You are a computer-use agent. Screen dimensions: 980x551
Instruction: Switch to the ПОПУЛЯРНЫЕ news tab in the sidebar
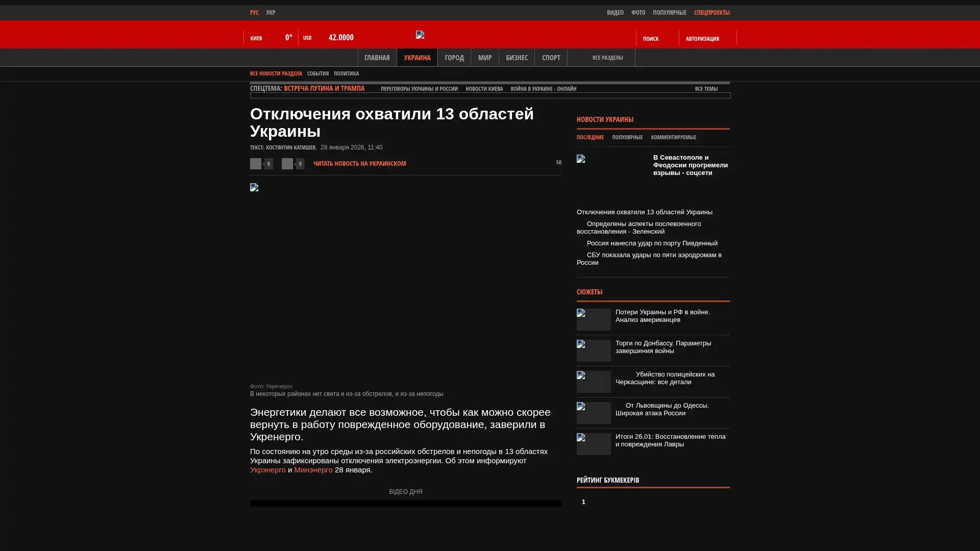(627, 137)
